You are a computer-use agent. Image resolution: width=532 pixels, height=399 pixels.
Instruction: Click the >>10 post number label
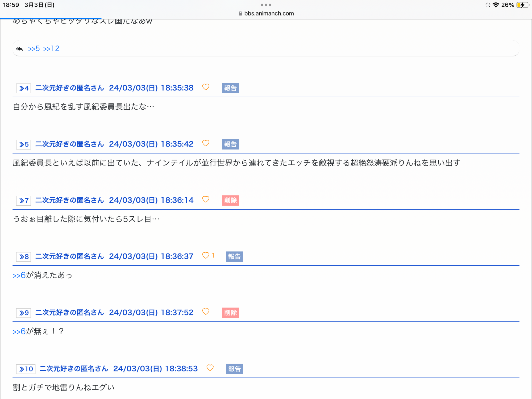26,369
